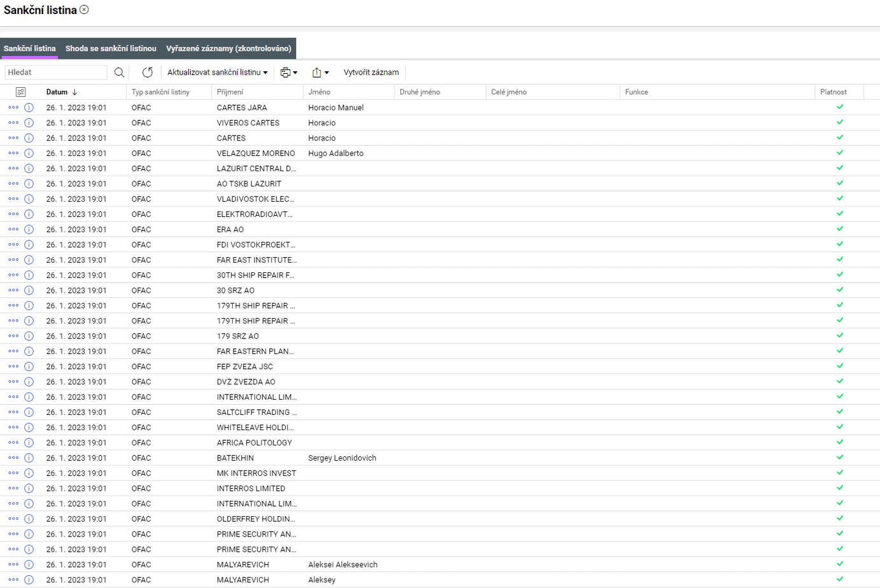
Task: Click first name Hugo Adalberto
Action: (336, 153)
